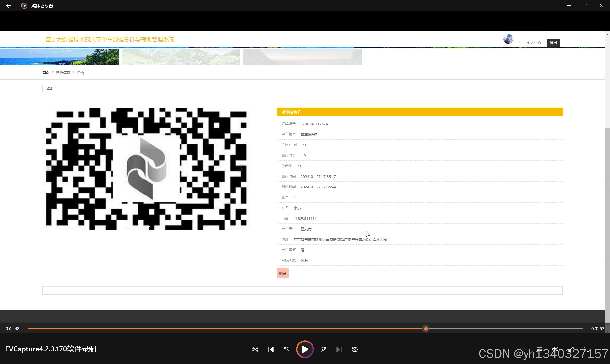The width and height of the screenshot is (610, 364).
Task: Open the more options menu
Action: point(602,349)
